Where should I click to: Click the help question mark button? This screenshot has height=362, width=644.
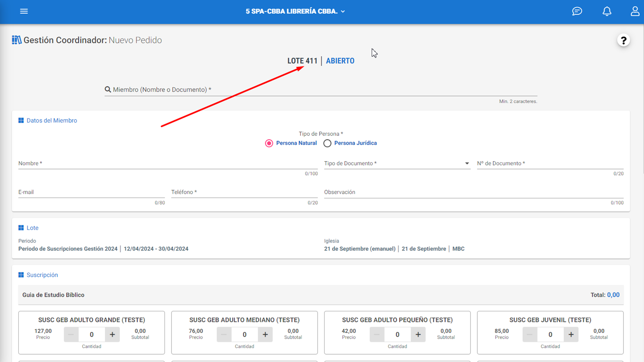(x=623, y=40)
